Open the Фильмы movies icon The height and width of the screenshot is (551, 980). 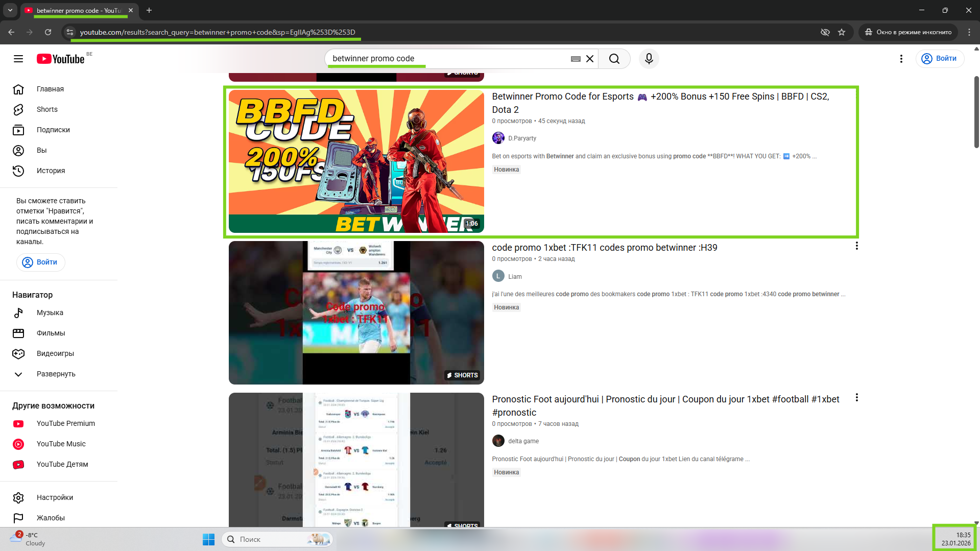[18, 333]
